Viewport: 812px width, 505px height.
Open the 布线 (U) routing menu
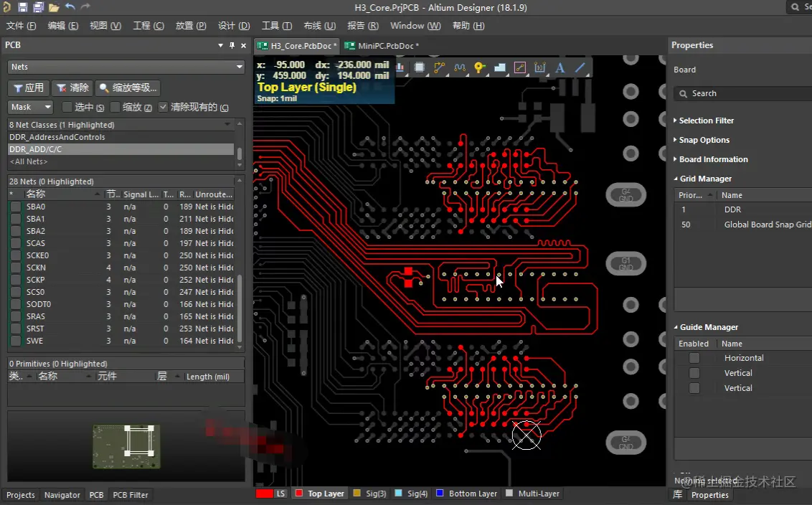point(319,25)
